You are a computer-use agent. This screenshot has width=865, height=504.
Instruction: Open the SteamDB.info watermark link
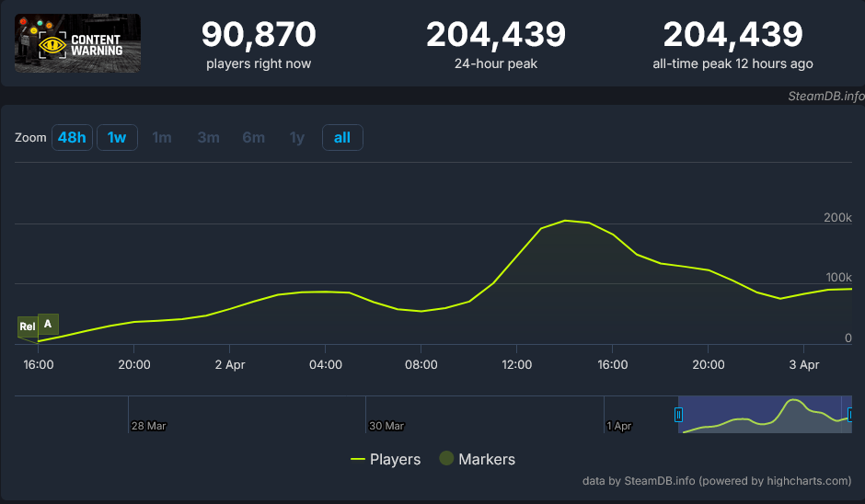click(825, 96)
